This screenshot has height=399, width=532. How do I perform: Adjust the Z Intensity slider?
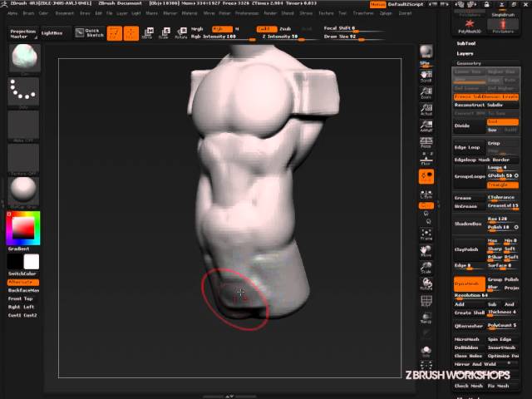click(288, 37)
